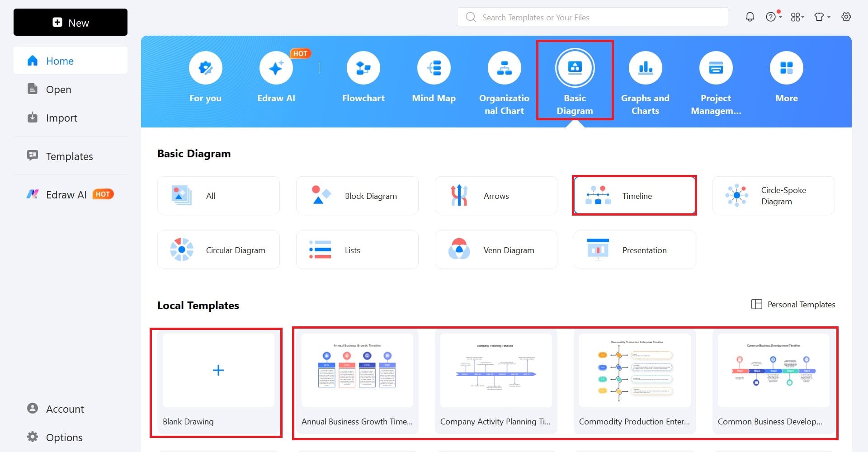Choose the Venn Diagram tile
The image size is (868, 452).
pos(496,250)
